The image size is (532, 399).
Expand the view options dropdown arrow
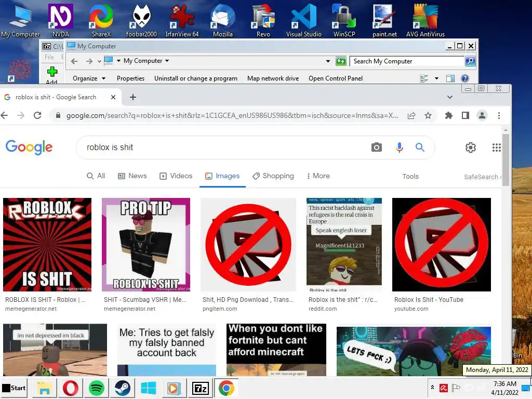tap(436, 78)
